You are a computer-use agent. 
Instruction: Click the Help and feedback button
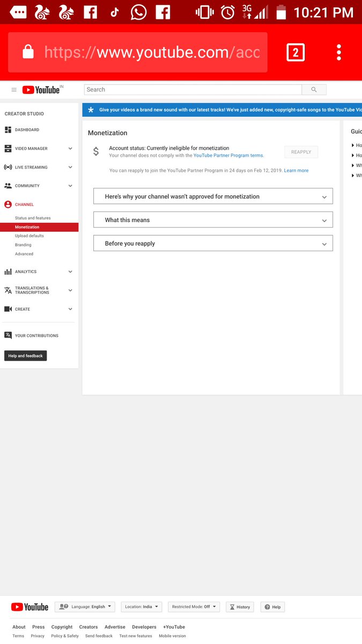25,356
